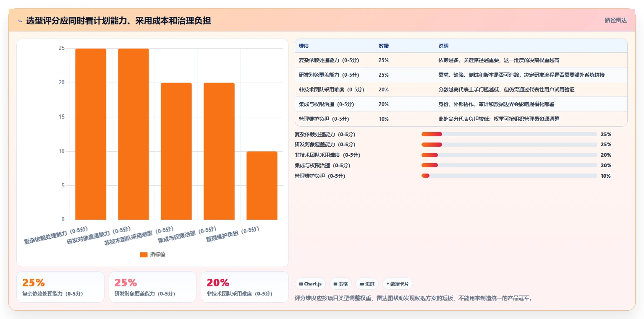Click the 维度 column header

coord(304,46)
